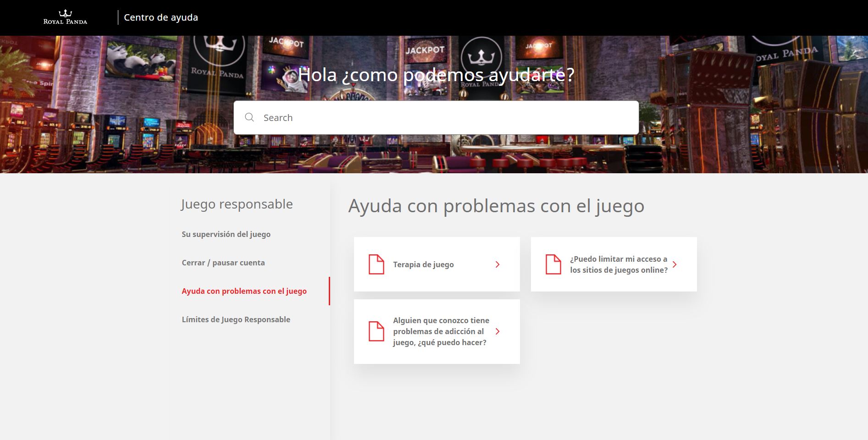
Task: Open the Centro de ayuda home link
Action: coord(161,17)
